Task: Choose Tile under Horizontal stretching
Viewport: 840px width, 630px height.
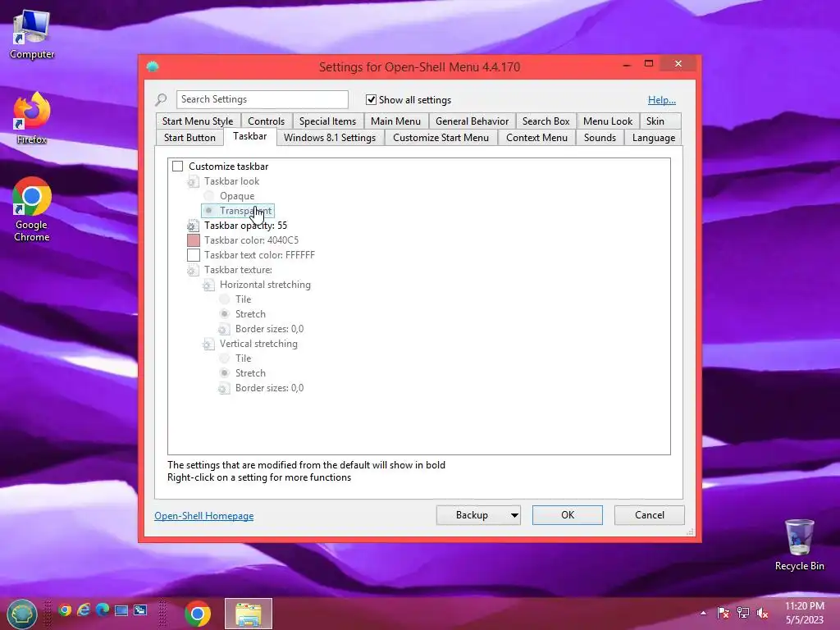Action: [225, 299]
